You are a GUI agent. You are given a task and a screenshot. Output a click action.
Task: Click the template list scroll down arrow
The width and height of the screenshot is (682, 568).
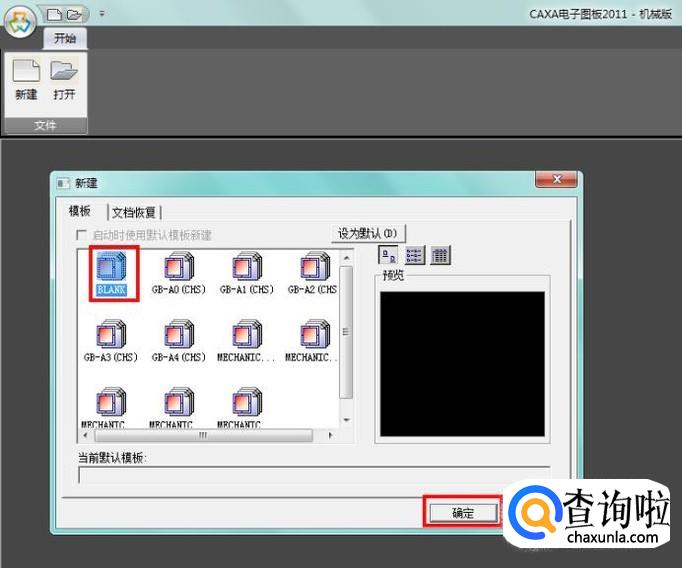tap(347, 420)
